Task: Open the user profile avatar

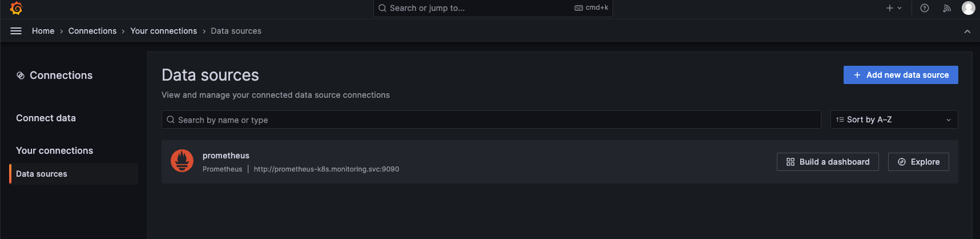Action: point(968,8)
